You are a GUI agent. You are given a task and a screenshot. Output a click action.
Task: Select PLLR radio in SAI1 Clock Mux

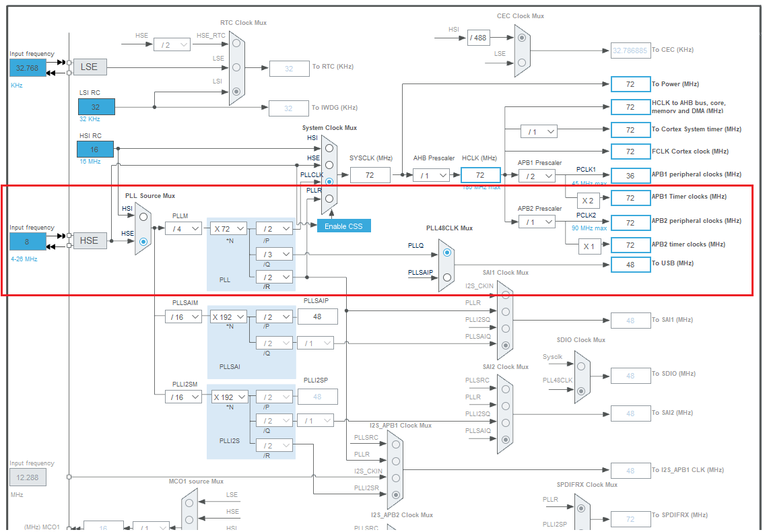[x=505, y=312]
